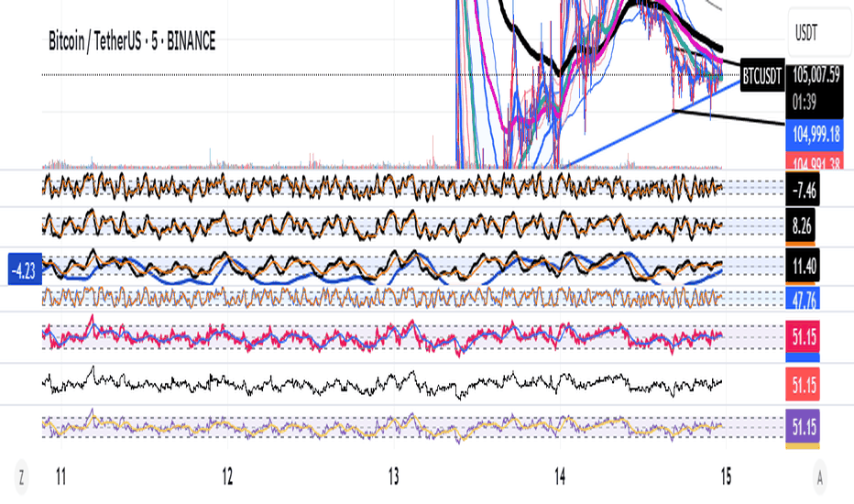Click the coral-red 51.15 value label
Image resolution: width=854 pixels, height=504 pixels.
click(x=803, y=385)
